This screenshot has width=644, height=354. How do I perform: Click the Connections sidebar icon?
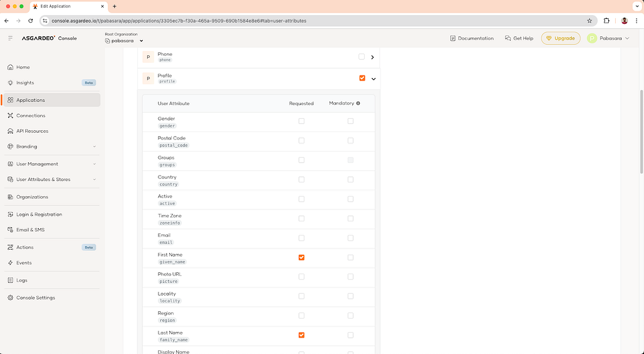point(11,116)
